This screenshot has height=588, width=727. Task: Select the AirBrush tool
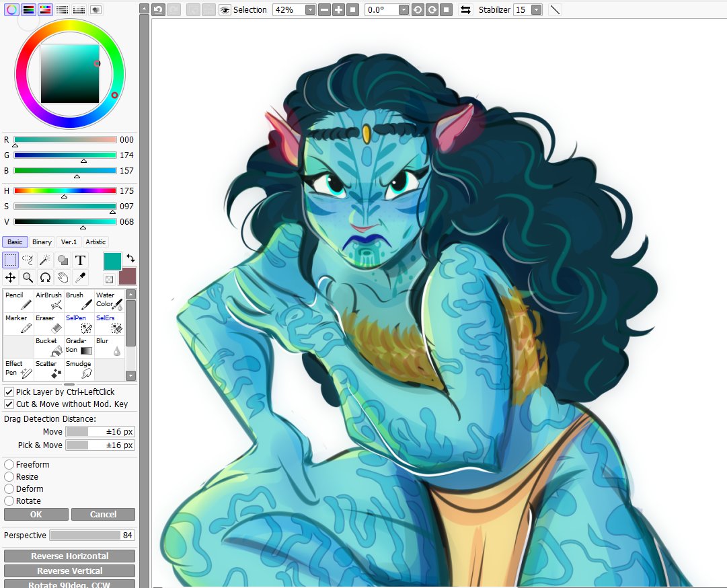click(x=48, y=301)
